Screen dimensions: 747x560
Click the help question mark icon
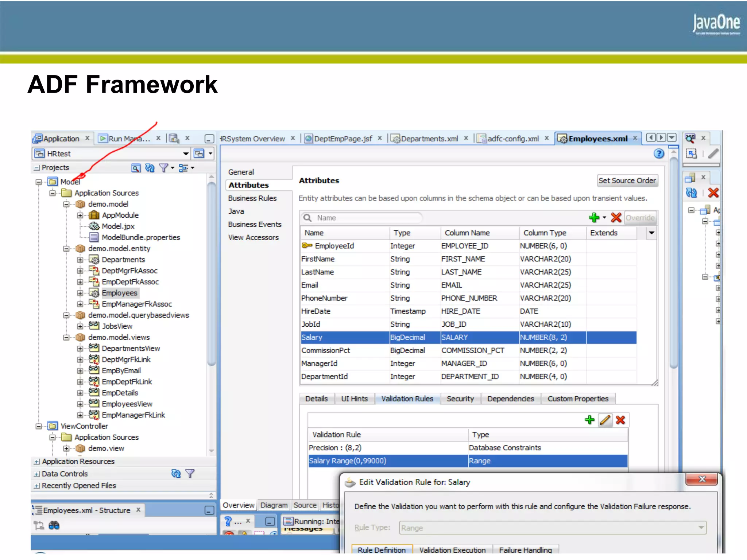[659, 153]
